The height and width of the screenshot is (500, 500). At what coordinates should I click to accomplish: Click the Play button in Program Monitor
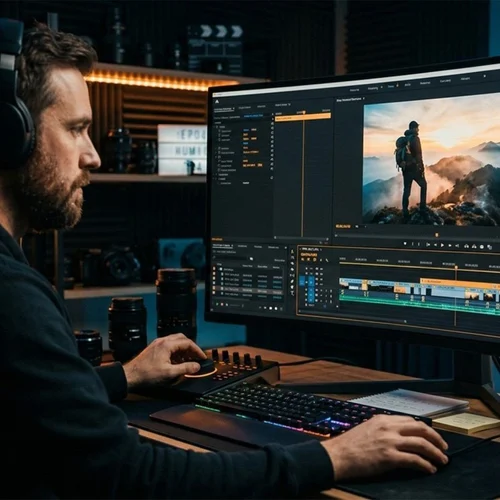pos(442,245)
